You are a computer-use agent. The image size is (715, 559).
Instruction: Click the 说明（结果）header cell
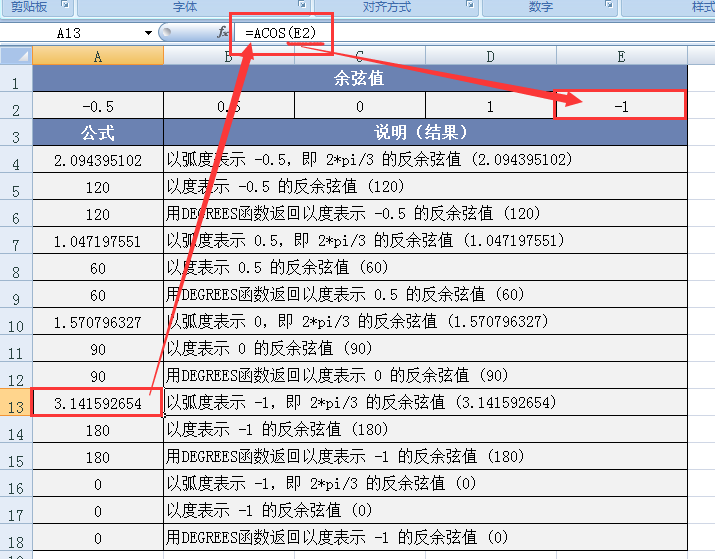(x=425, y=133)
